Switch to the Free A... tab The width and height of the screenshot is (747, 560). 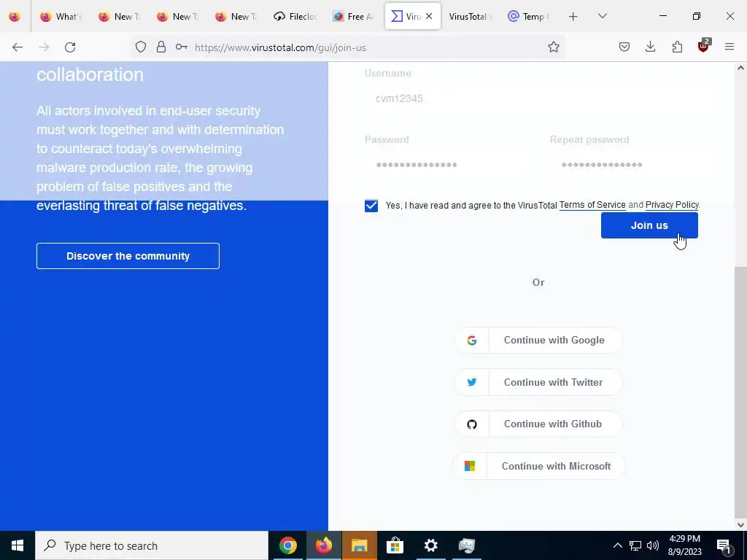[354, 17]
